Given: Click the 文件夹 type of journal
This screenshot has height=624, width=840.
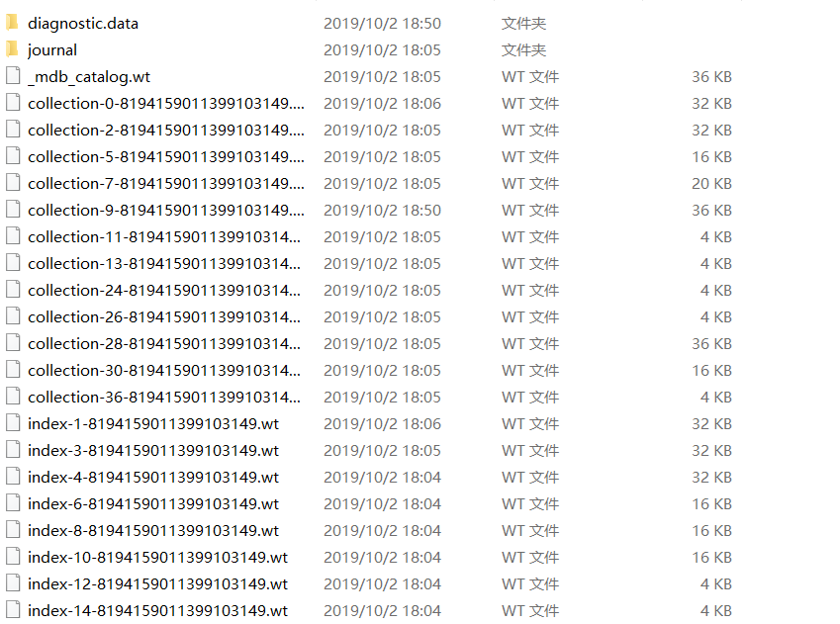Looking at the screenshot, I should tap(524, 50).
